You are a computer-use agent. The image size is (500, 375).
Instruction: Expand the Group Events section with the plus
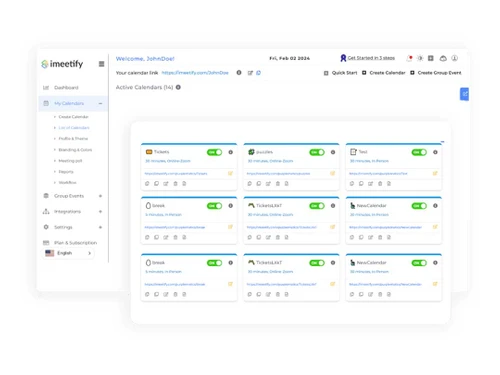(x=100, y=196)
